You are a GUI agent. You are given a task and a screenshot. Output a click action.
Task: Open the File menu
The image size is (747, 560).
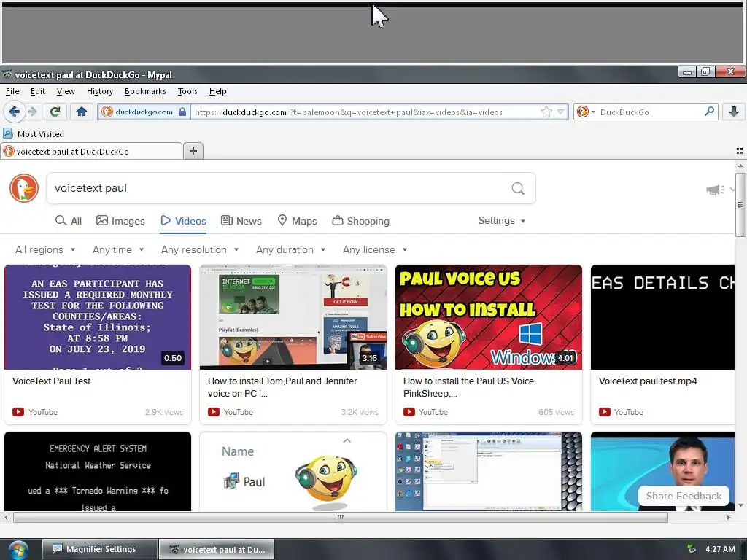(x=12, y=91)
